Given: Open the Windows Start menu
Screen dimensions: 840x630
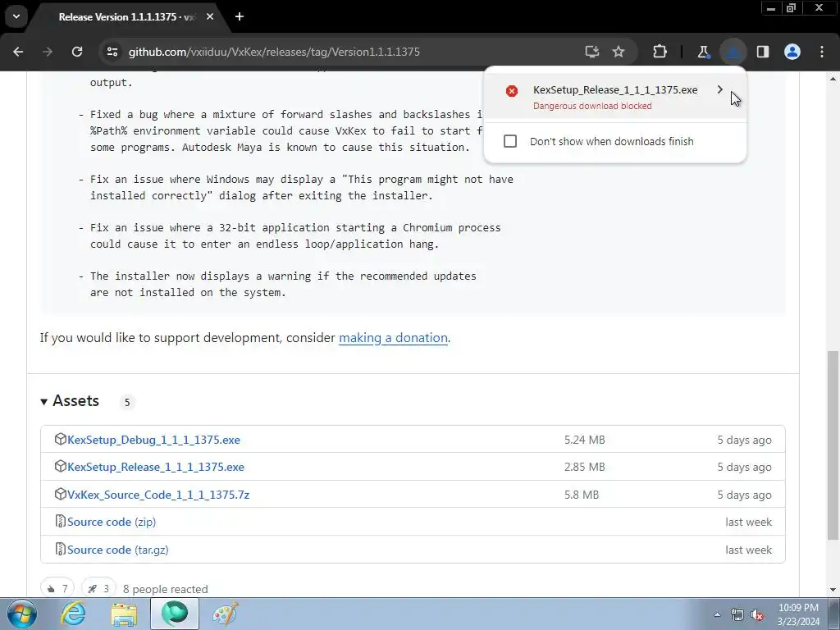Looking at the screenshot, I should tap(22, 614).
